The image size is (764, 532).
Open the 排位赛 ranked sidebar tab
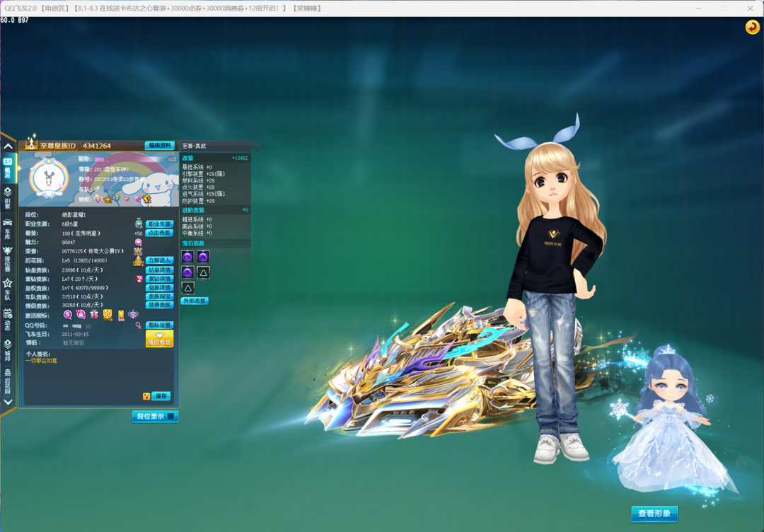8,259
